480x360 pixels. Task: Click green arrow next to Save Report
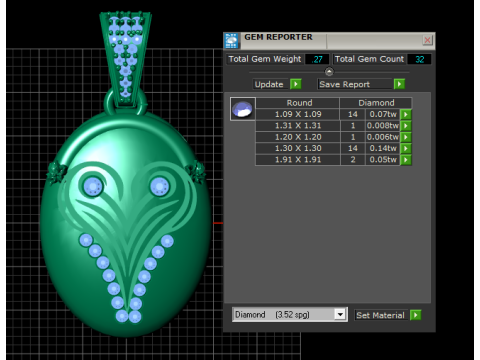[x=399, y=84]
